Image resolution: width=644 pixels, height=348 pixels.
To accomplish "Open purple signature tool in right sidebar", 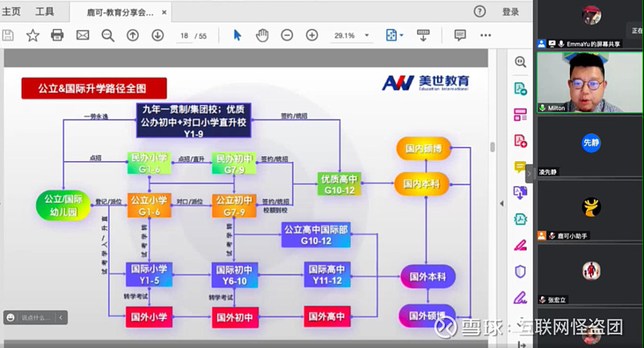I will [520, 297].
